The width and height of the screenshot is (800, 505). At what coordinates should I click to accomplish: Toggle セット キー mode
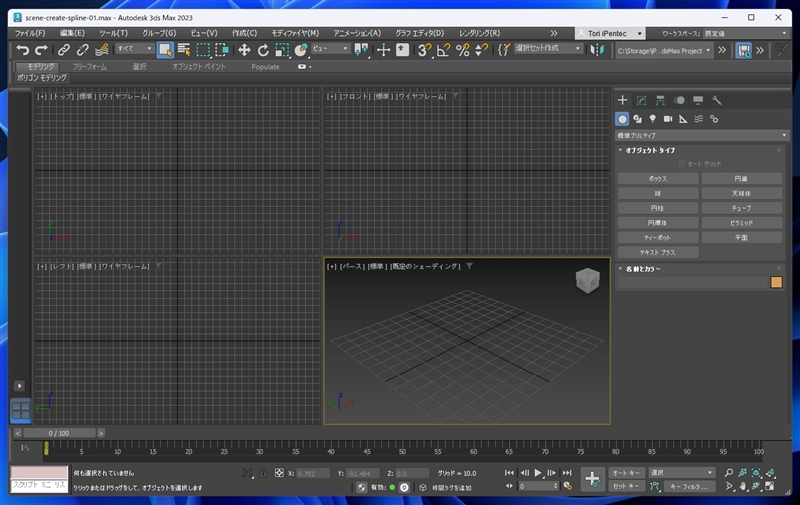click(627, 487)
